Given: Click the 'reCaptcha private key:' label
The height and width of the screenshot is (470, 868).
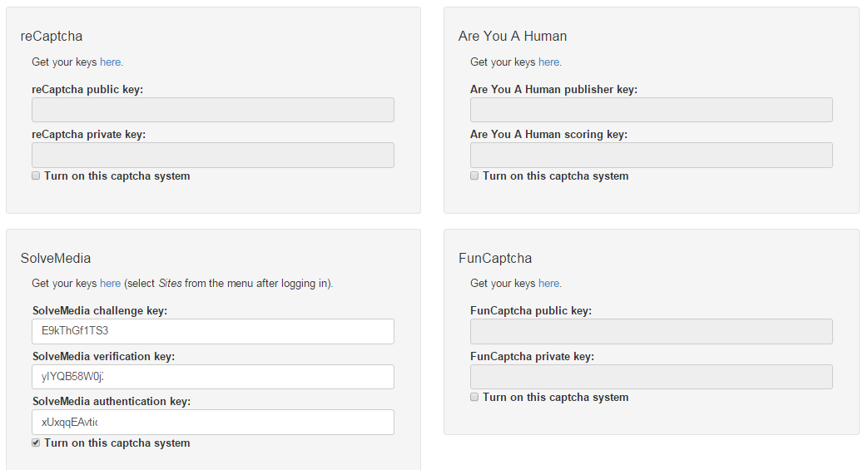Looking at the screenshot, I should 88,135.
